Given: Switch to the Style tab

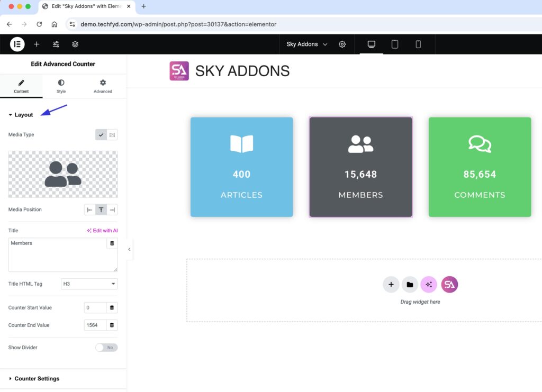Looking at the screenshot, I should 61,86.
